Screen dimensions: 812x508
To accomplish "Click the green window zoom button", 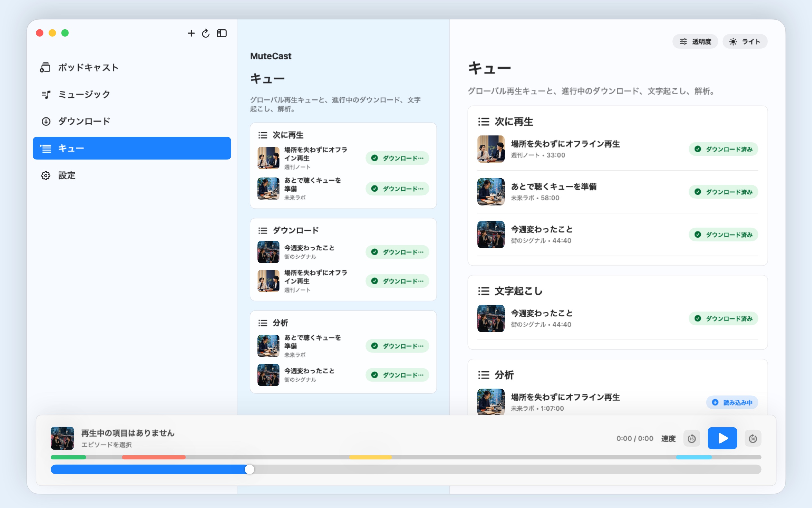I will [x=65, y=33].
